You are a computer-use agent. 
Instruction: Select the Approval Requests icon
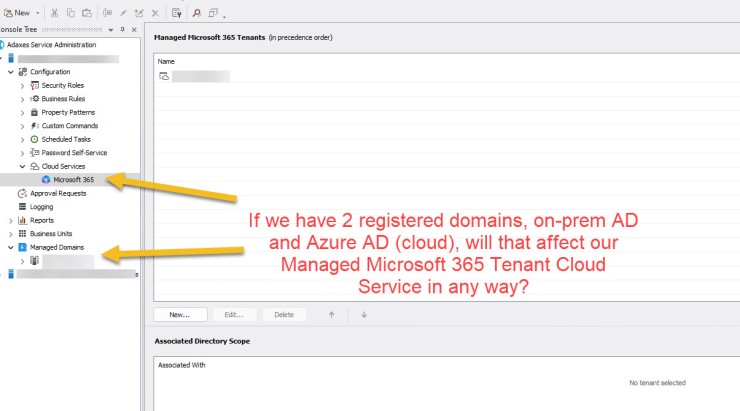click(22, 193)
